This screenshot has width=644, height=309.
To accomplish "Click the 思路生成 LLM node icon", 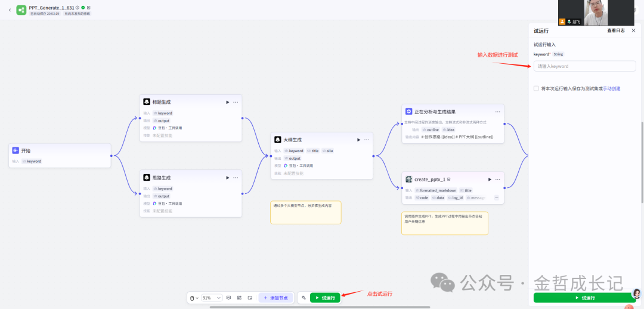I will click(x=147, y=178).
